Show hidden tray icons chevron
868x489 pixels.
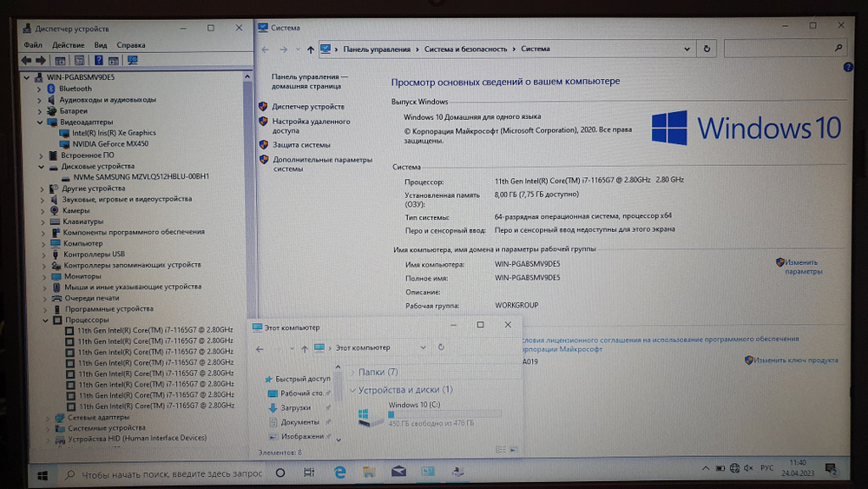705,468
